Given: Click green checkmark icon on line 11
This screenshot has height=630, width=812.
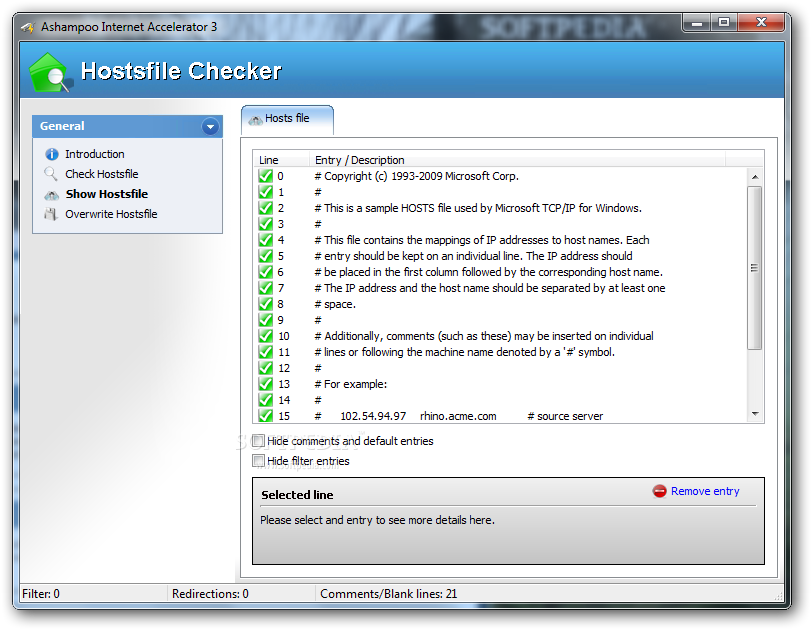Looking at the screenshot, I should pyautogui.click(x=266, y=352).
